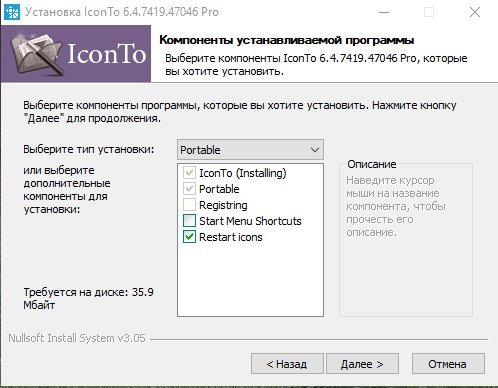Click the dropdown chevron next to Portable
The height and width of the screenshot is (388, 498).
(x=315, y=150)
